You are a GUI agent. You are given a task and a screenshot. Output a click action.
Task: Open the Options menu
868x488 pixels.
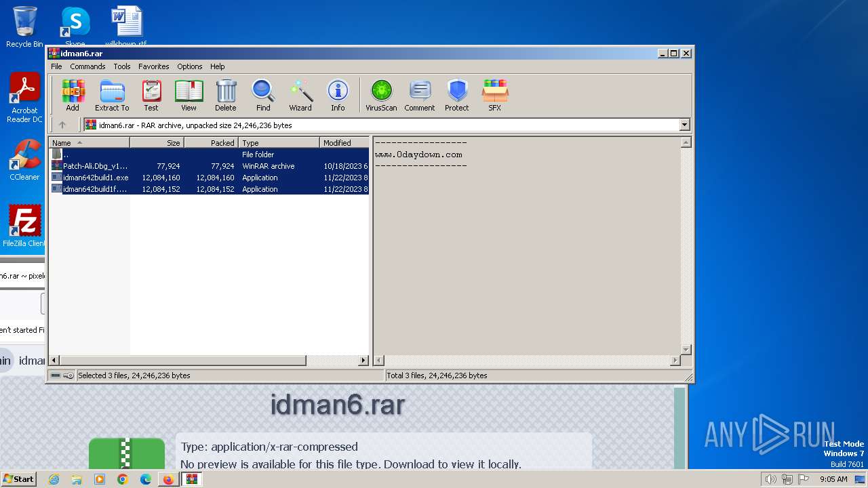[x=190, y=66]
